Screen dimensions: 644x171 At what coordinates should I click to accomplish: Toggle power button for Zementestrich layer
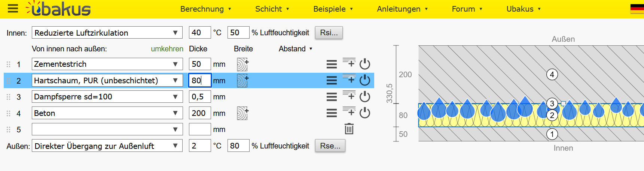364,64
